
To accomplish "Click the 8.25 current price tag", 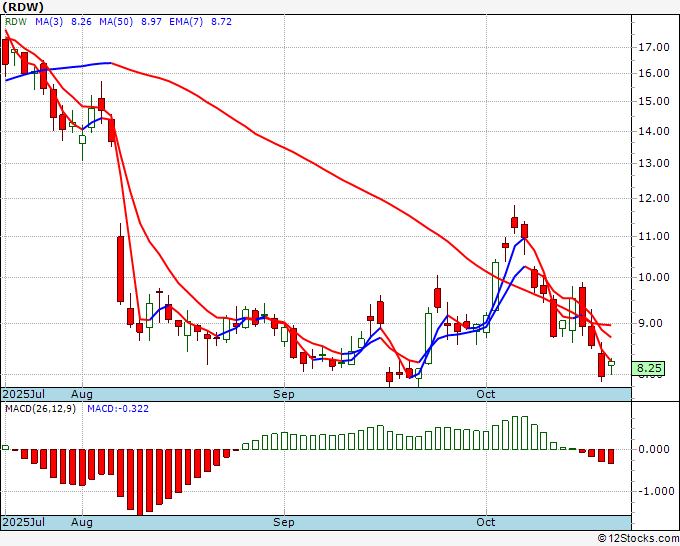I will click(x=648, y=368).
